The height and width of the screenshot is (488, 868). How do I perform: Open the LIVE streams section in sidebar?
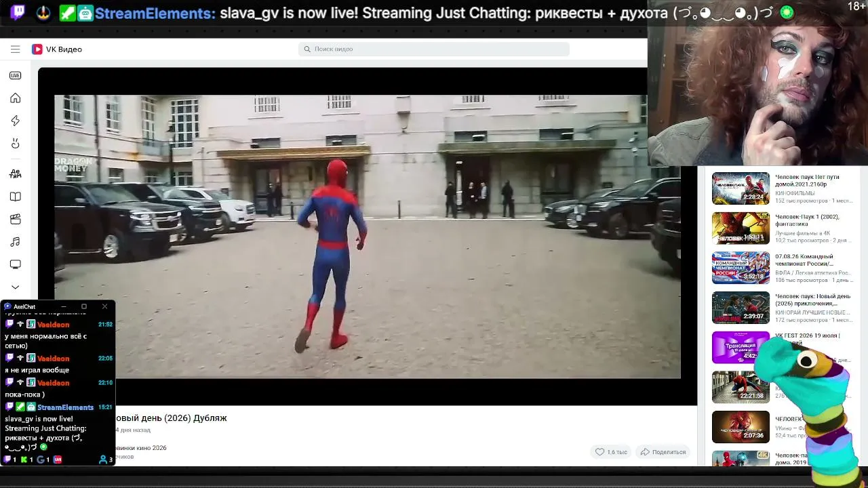pos(15,75)
